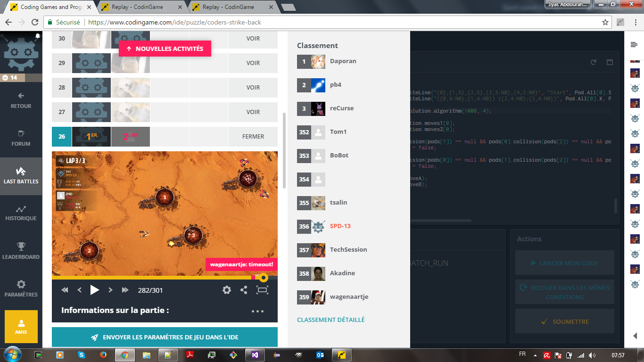
Task: Open HISTORIQUE graph section
Action: pos(21,213)
